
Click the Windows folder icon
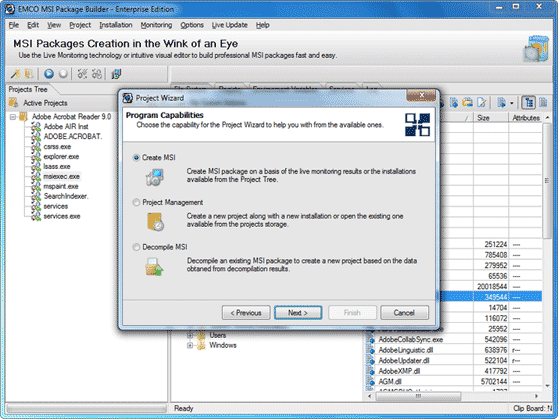click(202, 345)
